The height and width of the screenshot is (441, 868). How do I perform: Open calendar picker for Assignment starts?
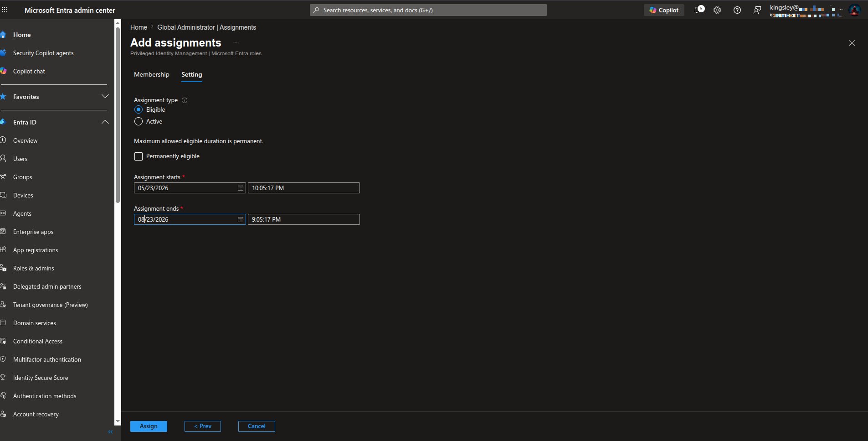point(241,188)
